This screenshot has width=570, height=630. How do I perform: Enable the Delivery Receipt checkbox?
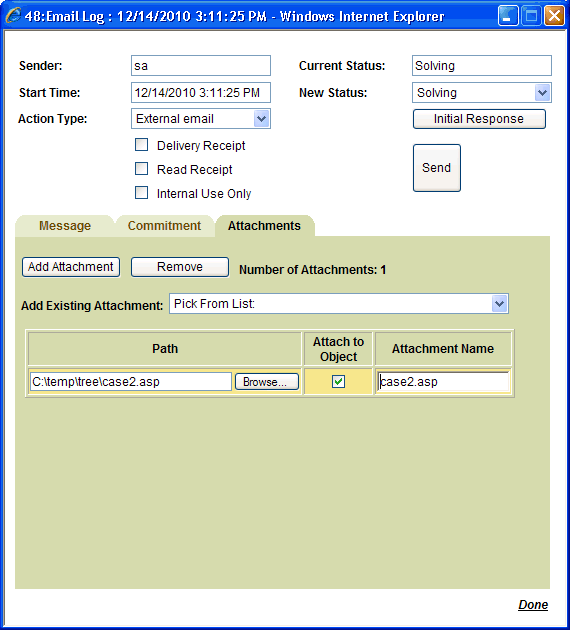pos(141,145)
